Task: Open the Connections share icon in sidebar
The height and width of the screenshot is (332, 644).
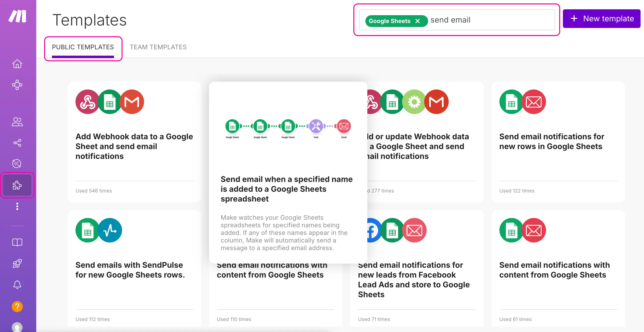Action: pos(17,143)
